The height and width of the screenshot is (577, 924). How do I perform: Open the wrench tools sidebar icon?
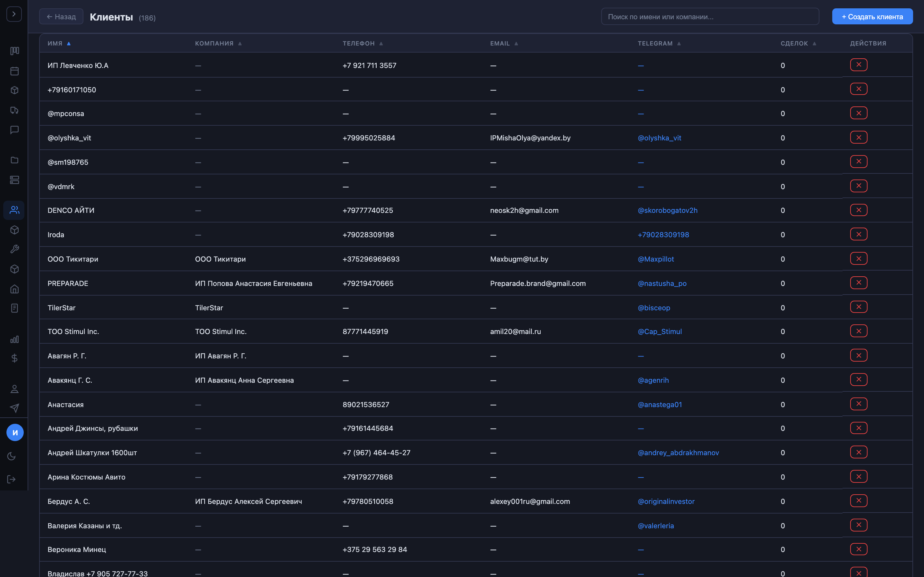click(14, 249)
